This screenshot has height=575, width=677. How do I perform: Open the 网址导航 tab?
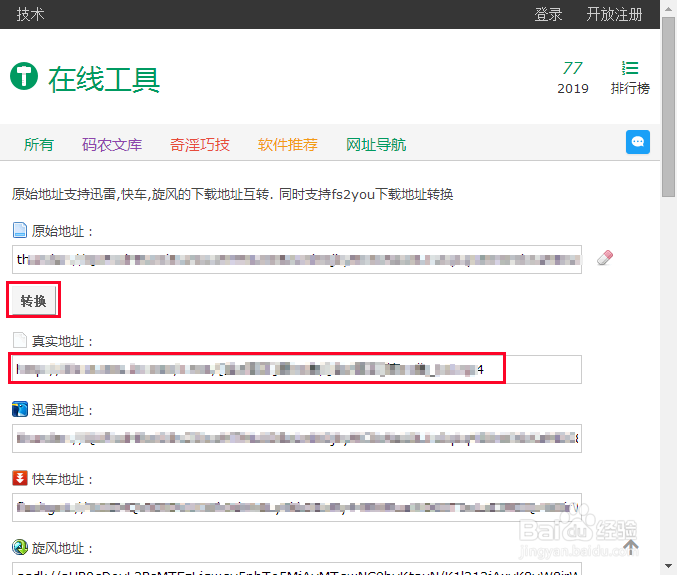pyautogui.click(x=376, y=145)
